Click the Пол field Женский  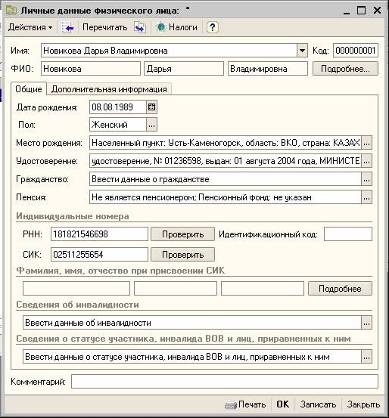(118, 125)
